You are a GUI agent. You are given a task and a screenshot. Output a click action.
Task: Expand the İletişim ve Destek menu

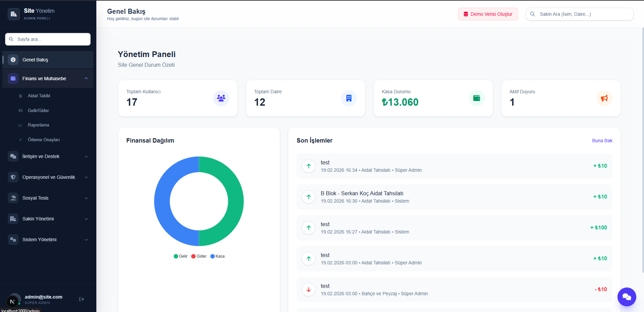click(x=48, y=156)
